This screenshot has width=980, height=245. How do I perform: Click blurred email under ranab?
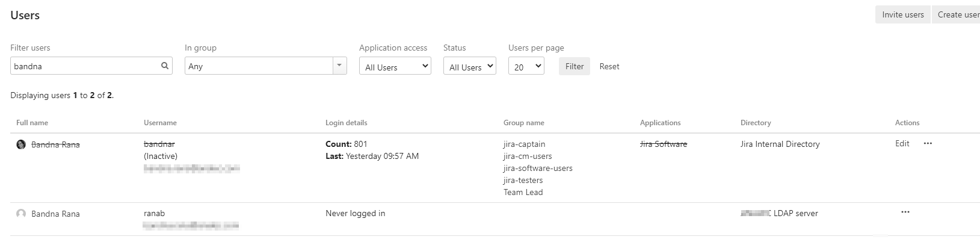click(x=191, y=226)
